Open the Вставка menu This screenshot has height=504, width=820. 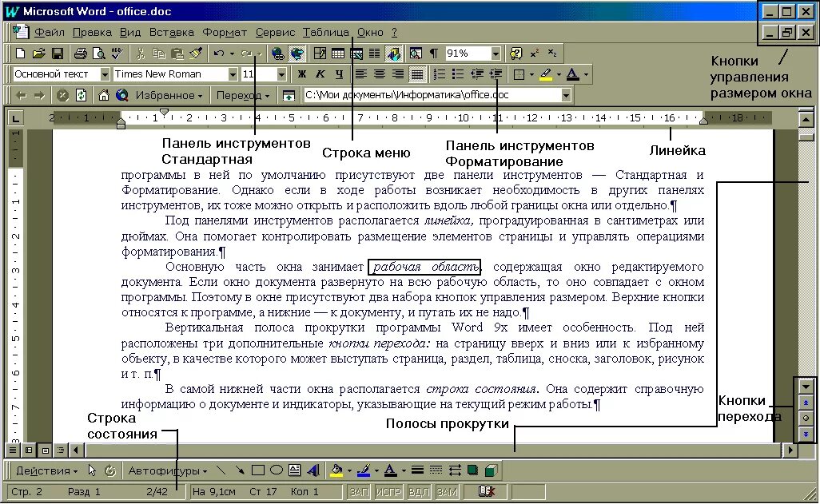tap(172, 33)
